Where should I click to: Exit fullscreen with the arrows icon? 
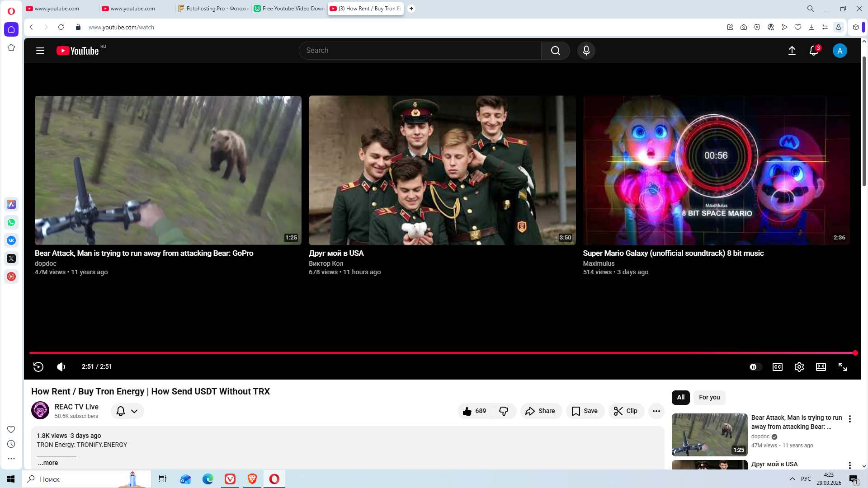(842, 367)
